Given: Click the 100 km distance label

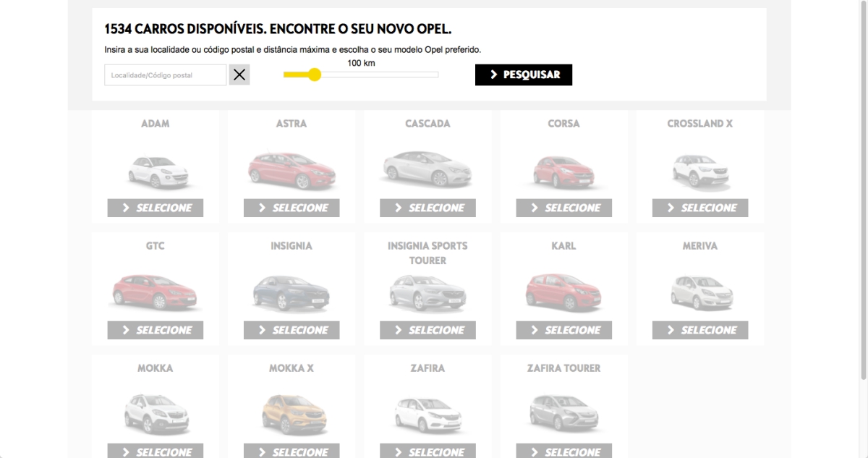Looking at the screenshot, I should tap(361, 63).
